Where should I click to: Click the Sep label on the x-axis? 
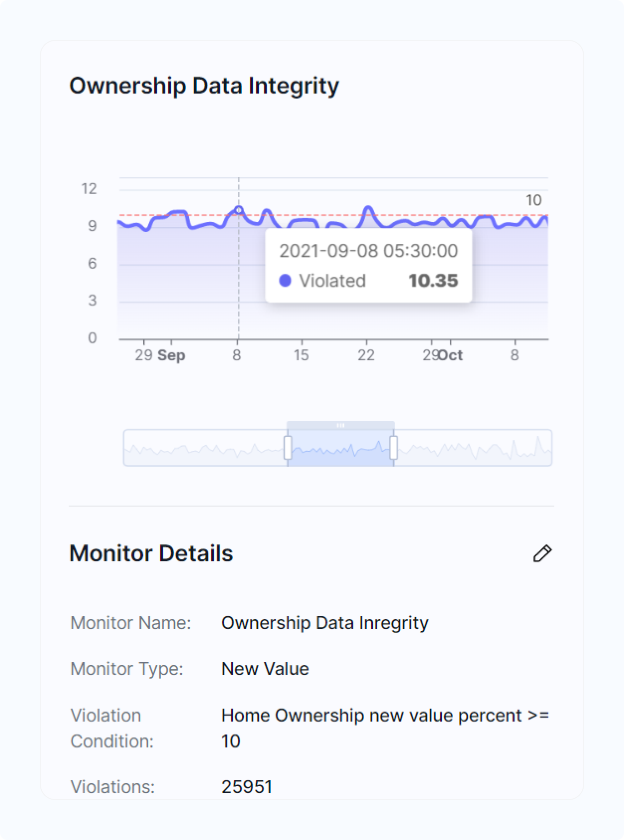coord(171,355)
